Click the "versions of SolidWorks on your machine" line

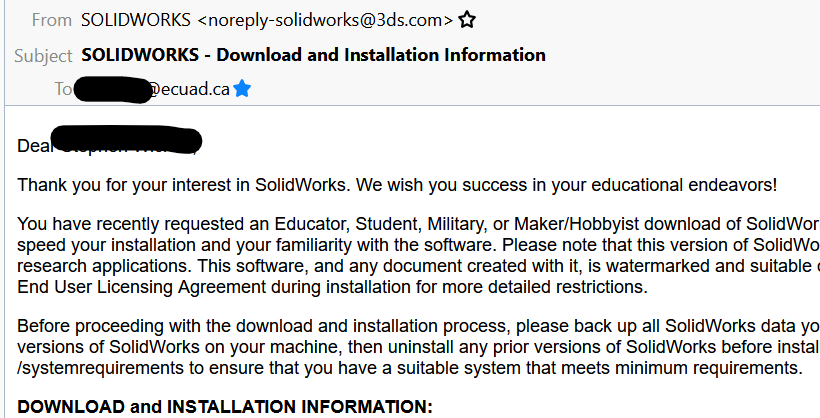click(x=418, y=347)
